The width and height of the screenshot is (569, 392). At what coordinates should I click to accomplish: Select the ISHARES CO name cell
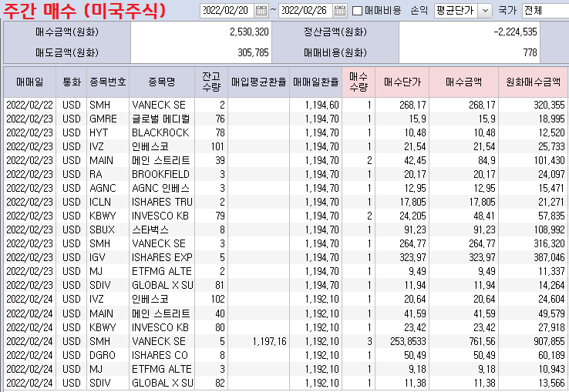point(162,355)
